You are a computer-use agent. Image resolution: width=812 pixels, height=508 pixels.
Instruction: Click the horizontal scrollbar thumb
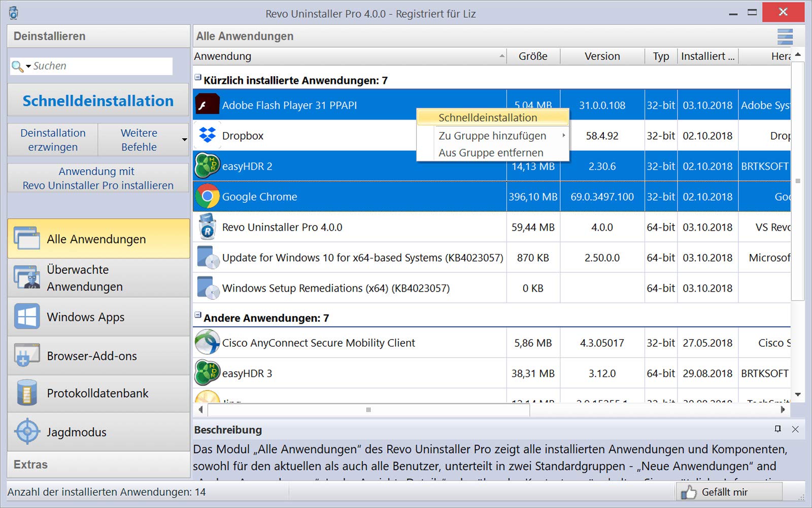(x=368, y=409)
